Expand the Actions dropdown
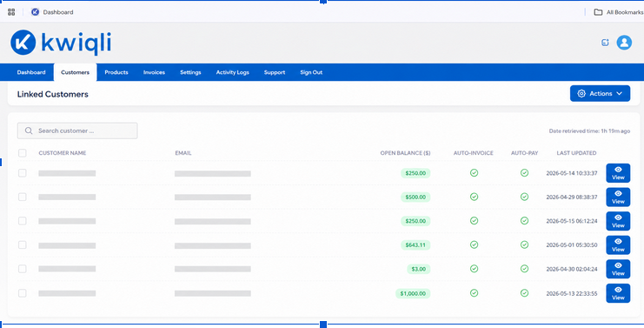This screenshot has height=328, width=644. (600, 94)
